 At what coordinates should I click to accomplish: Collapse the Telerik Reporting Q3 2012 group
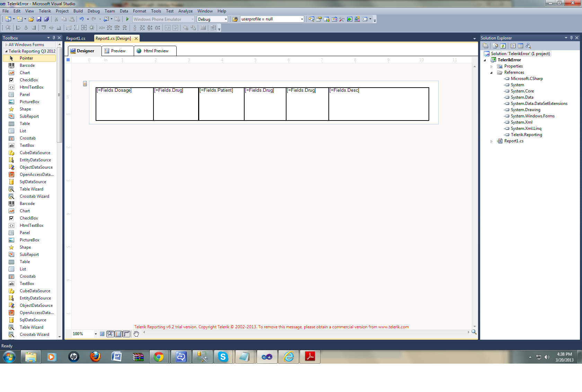click(x=6, y=51)
